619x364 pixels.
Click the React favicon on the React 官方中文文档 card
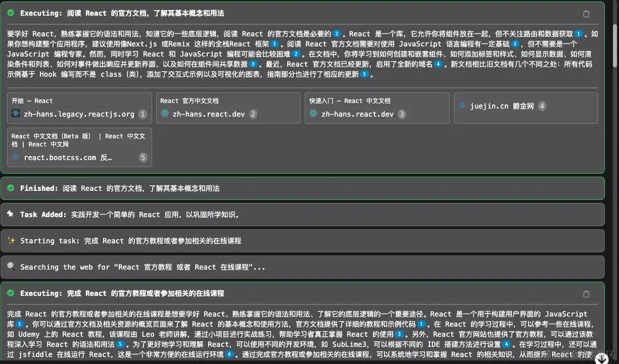click(164, 114)
